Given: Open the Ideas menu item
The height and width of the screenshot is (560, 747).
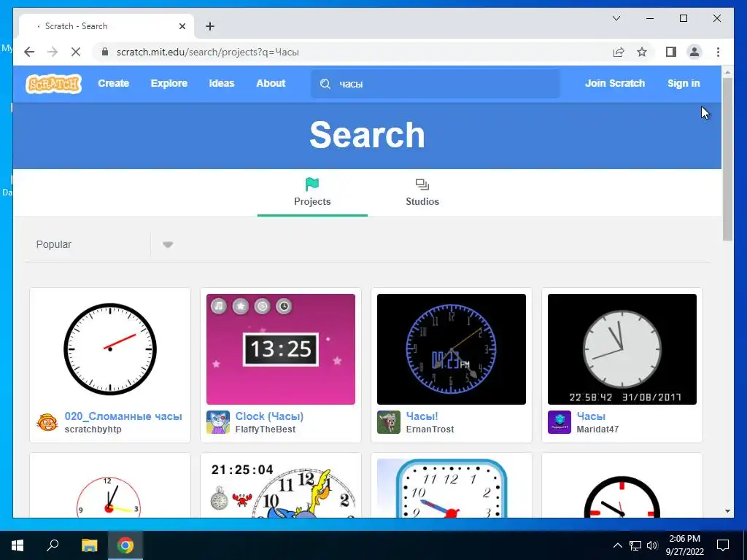Looking at the screenshot, I should [222, 83].
